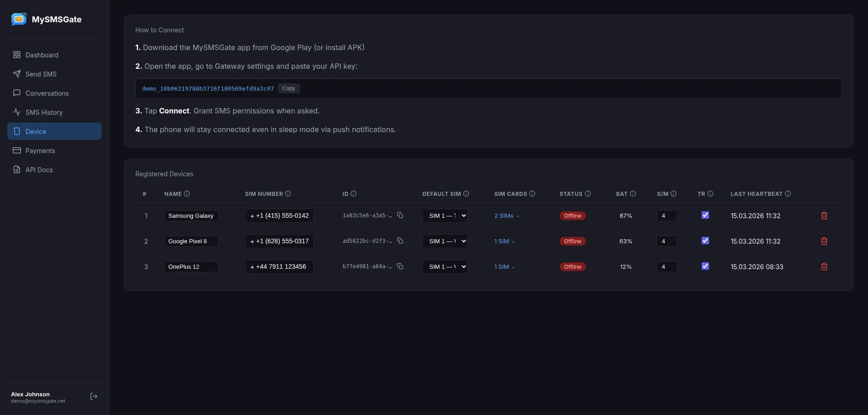Click the MySMSGate logo icon

(x=19, y=19)
